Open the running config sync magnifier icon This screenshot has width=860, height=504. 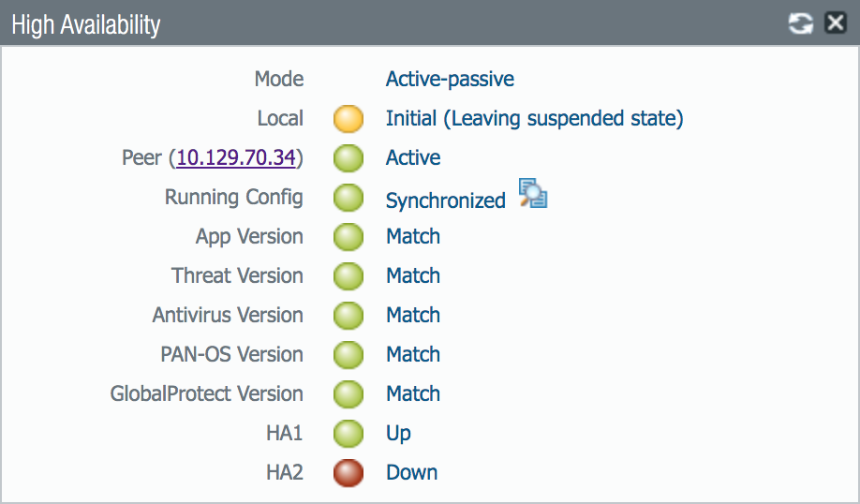click(x=533, y=193)
